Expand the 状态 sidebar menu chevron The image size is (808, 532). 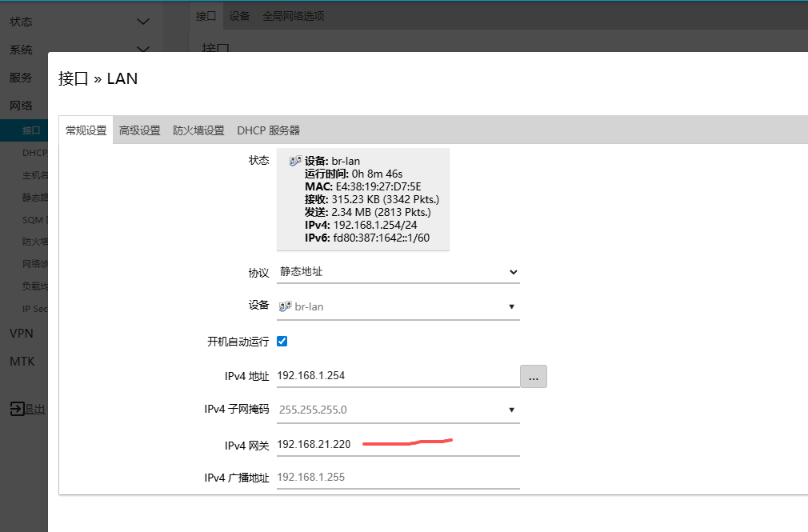[142, 22]
